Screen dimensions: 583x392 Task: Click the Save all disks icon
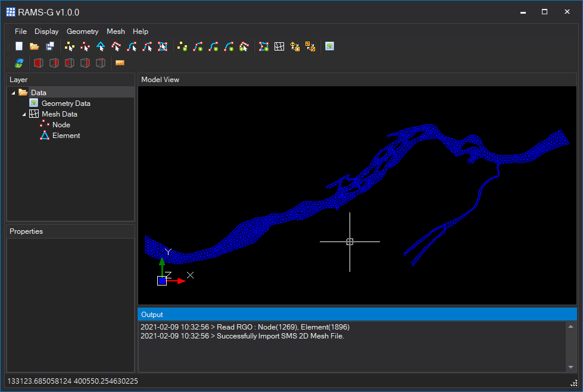coord(50,46)
